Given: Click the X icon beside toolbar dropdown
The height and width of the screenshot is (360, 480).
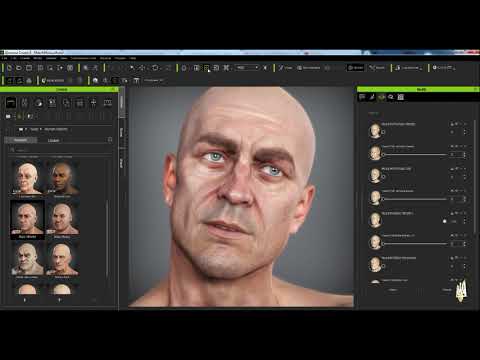Looking at the screenshot, I should pos(265,68).
